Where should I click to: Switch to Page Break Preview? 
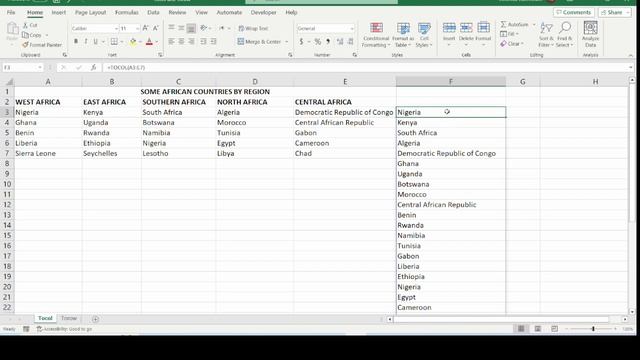(x=554, y=329)
